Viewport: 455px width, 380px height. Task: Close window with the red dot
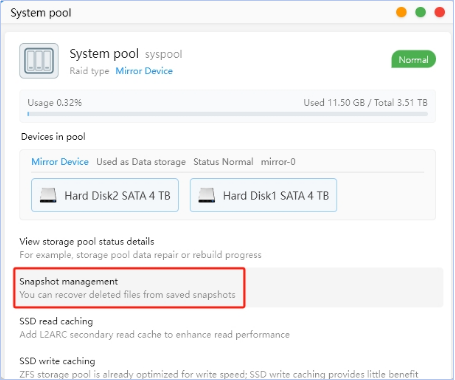pyautogui.click(x=440, y=12)
